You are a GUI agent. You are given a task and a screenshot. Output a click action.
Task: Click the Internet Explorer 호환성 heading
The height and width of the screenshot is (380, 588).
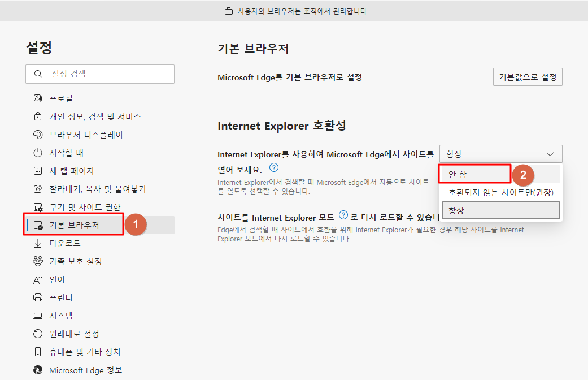click(282, 126)
